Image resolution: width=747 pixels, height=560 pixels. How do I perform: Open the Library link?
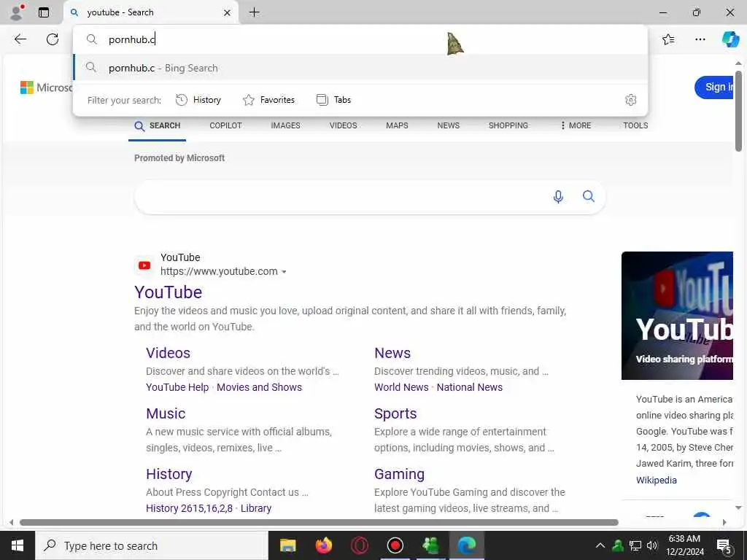(x=256, y=508)
